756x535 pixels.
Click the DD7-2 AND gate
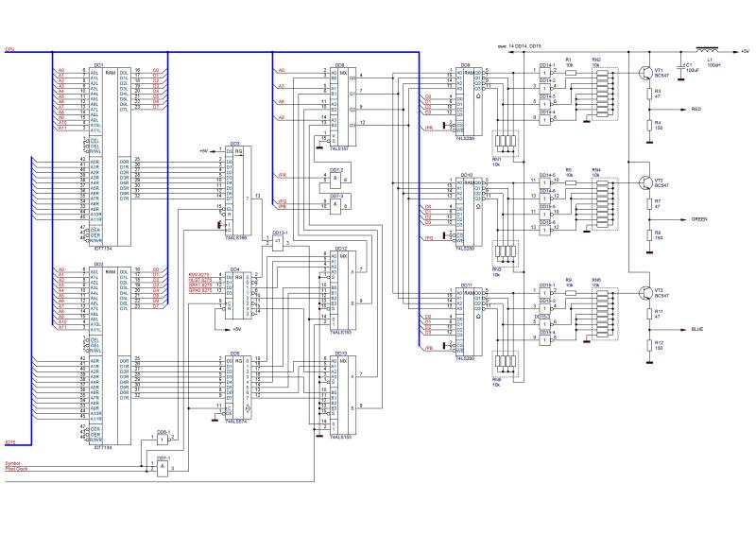tap(337, 178)
